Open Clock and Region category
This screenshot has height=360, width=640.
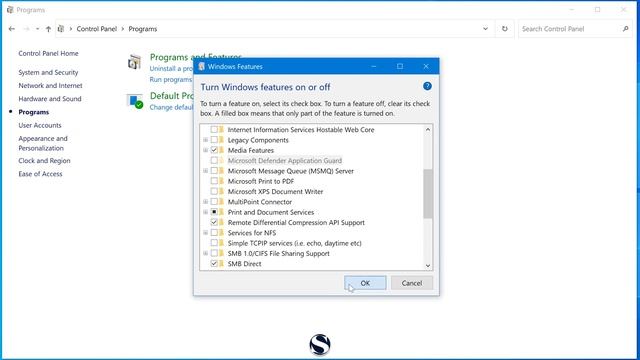click(44, 161)
